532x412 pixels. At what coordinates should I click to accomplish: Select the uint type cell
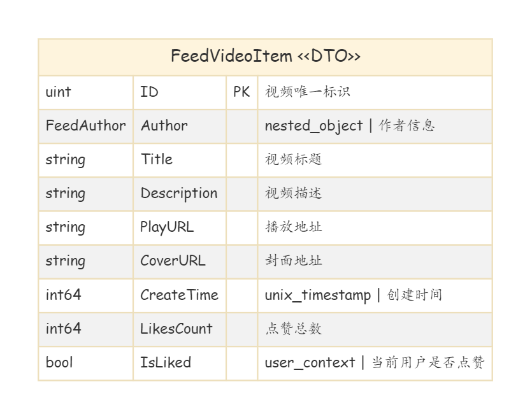[86, 92]
